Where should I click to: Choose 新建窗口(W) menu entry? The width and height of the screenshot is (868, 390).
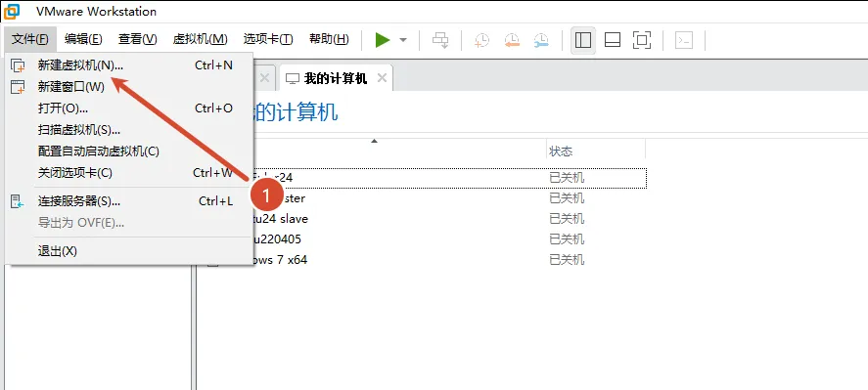(129, 87)
